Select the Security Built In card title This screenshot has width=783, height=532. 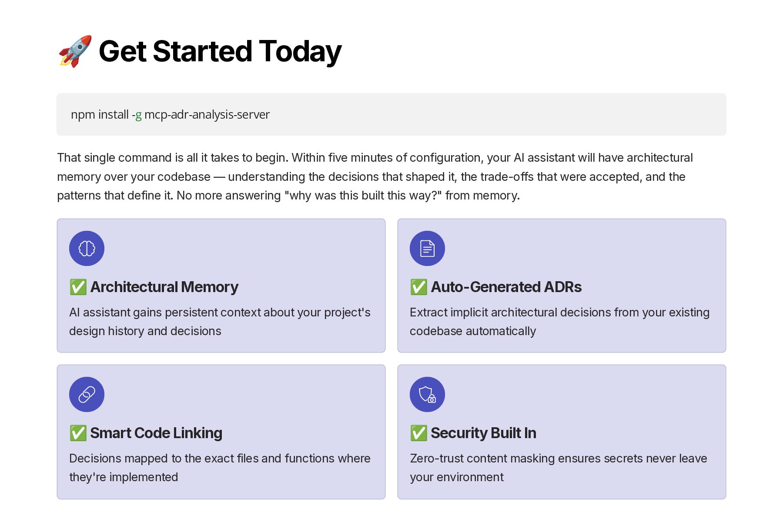[x=483, y=433]
